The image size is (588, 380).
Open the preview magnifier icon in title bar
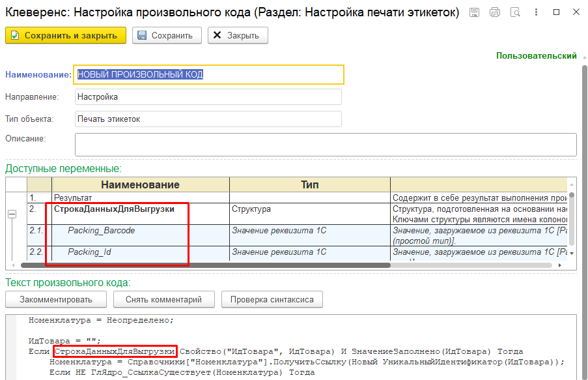(515, 12)
